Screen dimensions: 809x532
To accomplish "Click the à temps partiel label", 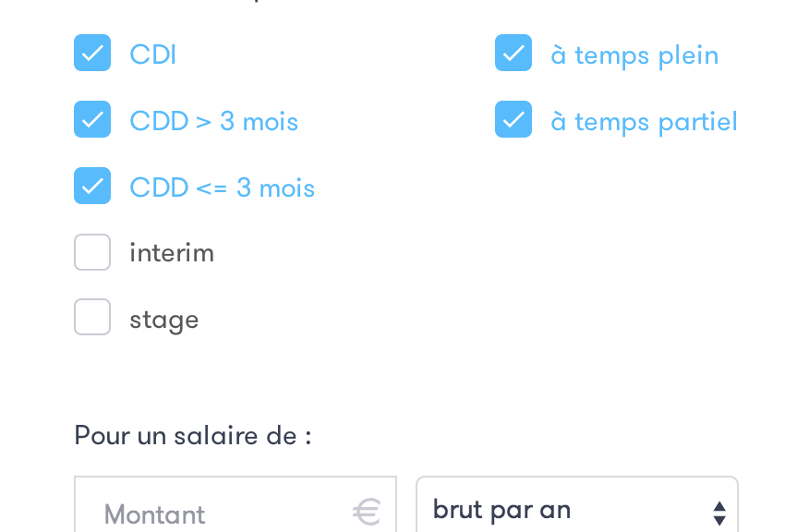I will point(644,122).
